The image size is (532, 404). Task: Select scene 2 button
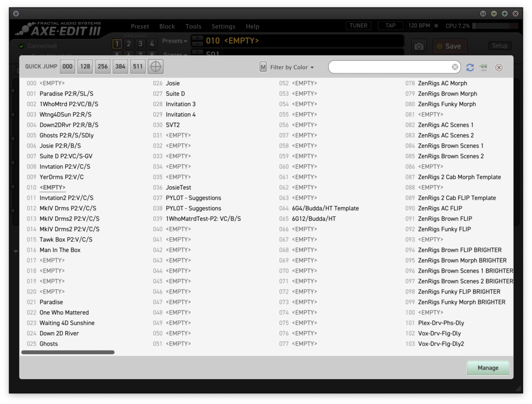129,44
